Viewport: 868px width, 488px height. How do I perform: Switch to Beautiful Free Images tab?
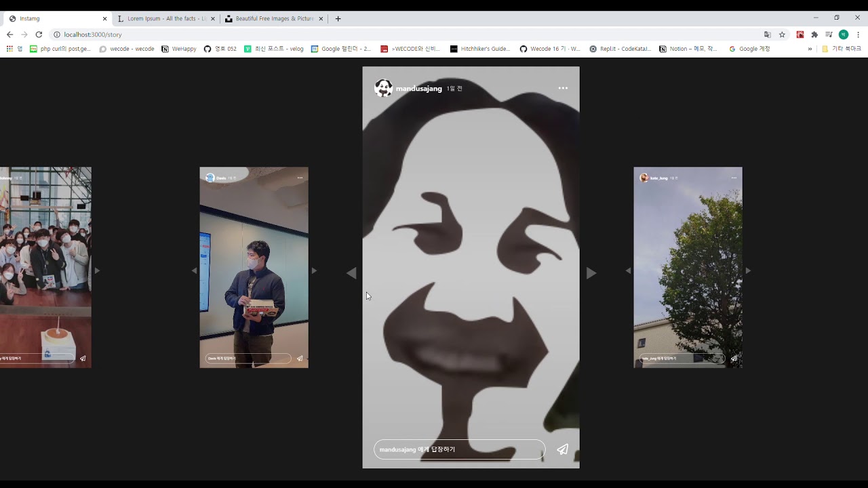click(274, 19)
